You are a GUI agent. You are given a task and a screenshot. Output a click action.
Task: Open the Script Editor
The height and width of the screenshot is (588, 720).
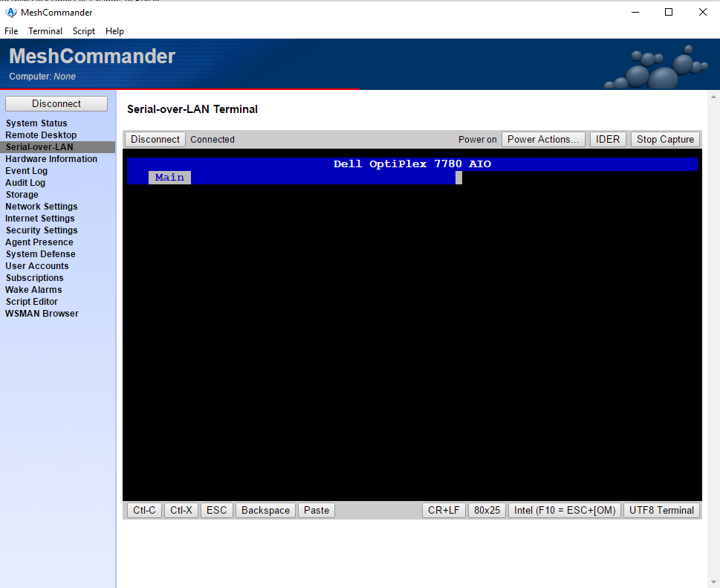tap(32, 302)
